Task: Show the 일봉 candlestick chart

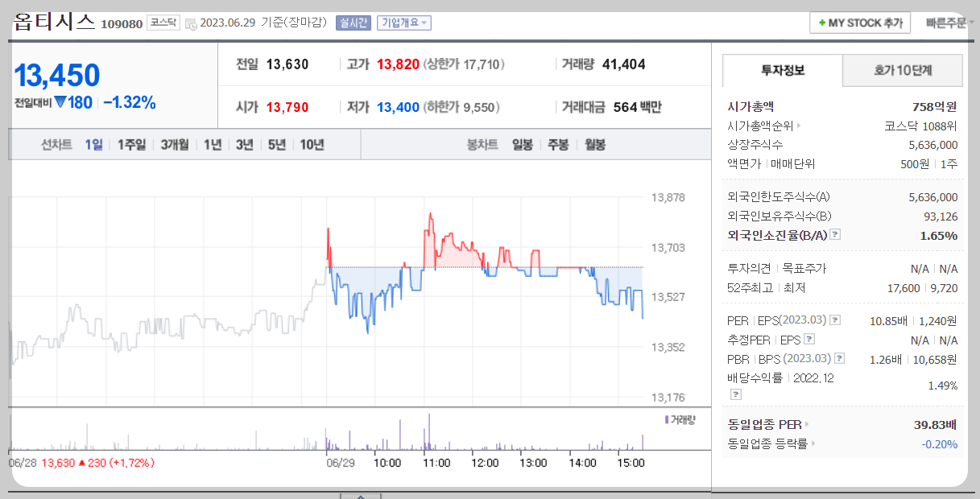Action: tap(523, 145)
